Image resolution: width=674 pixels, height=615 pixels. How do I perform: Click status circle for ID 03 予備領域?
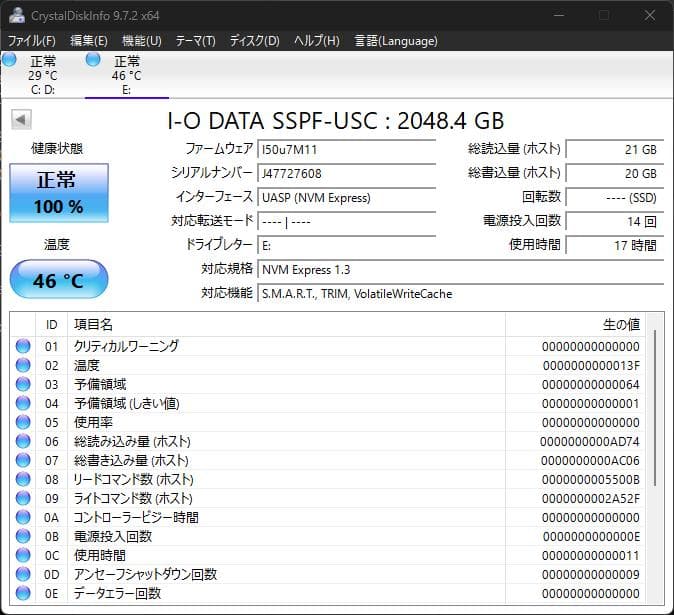23,384
